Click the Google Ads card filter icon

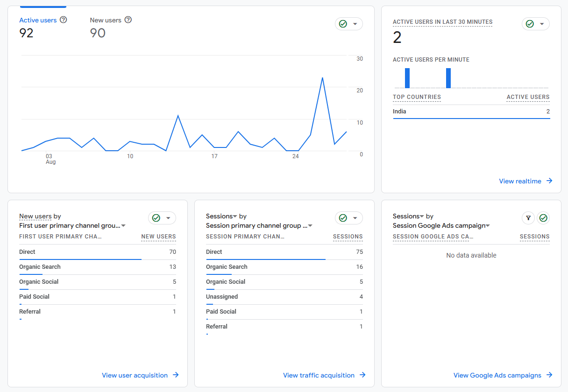pyautogui.click(x=528, y=218)
